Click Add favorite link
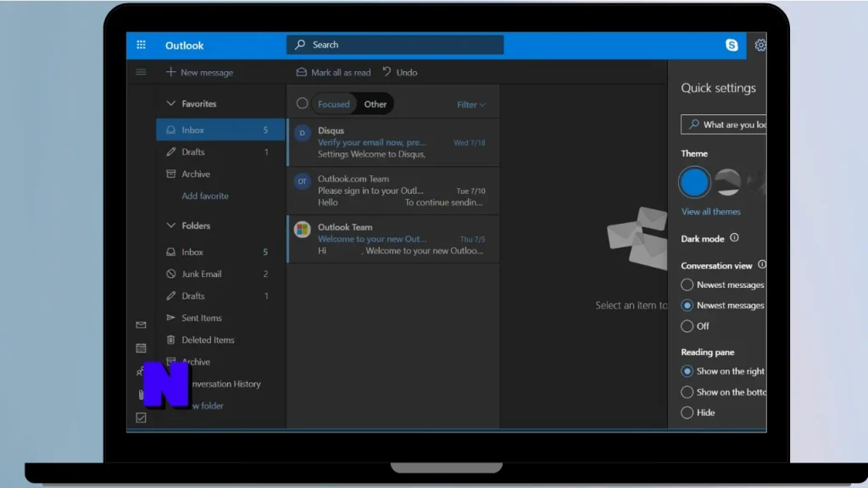 click(205, 196)
